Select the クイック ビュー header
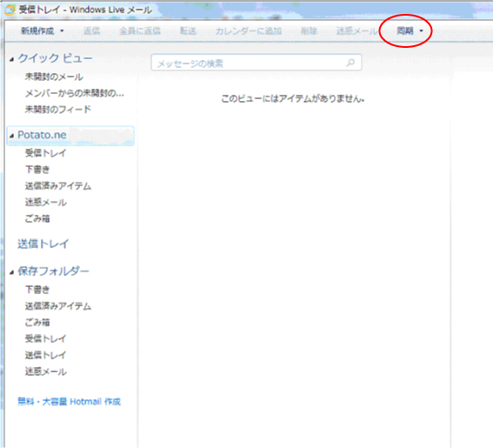Image resolution: width=493 pixels, height=448 pixels. point(56,58)
